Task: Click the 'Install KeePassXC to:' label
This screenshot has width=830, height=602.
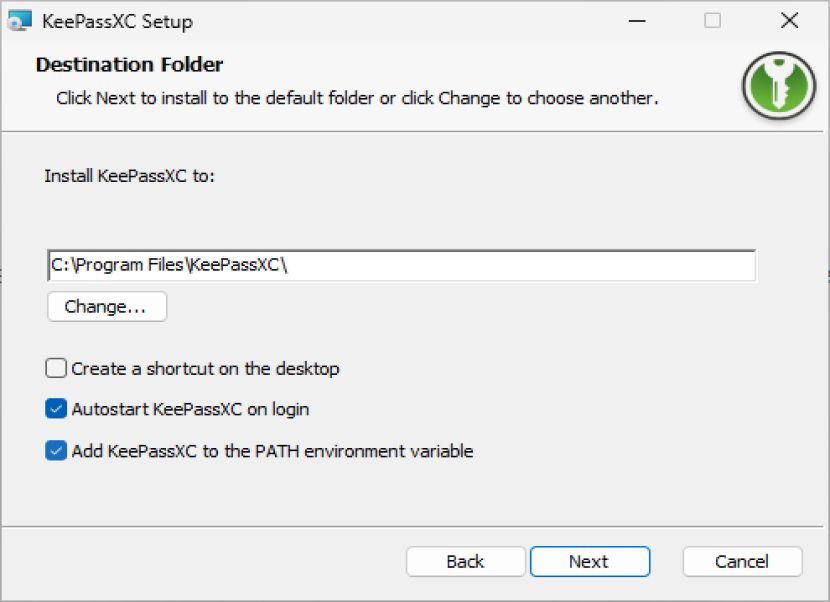Action: click(130, 176)
